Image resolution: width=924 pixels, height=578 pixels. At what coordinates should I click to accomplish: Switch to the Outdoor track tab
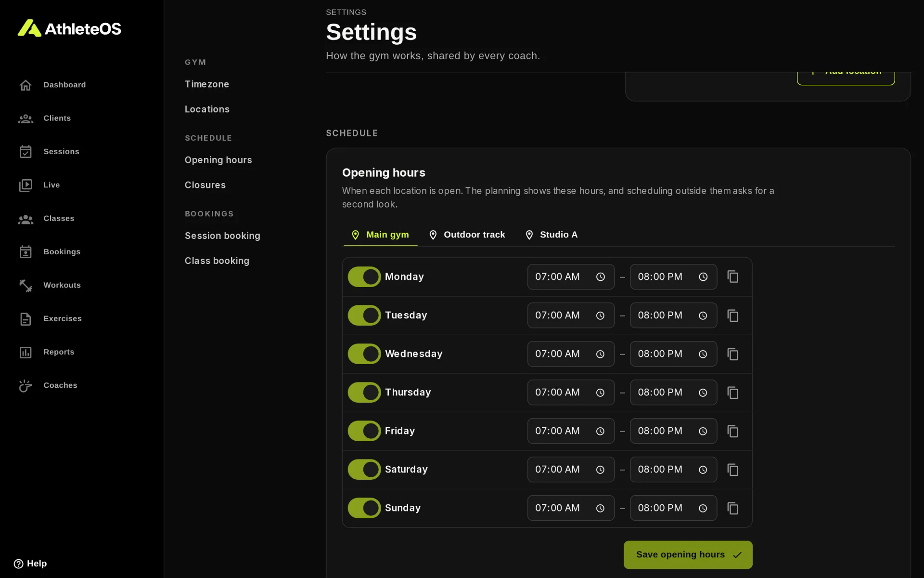pyautogui.click(x=467, y=235)
